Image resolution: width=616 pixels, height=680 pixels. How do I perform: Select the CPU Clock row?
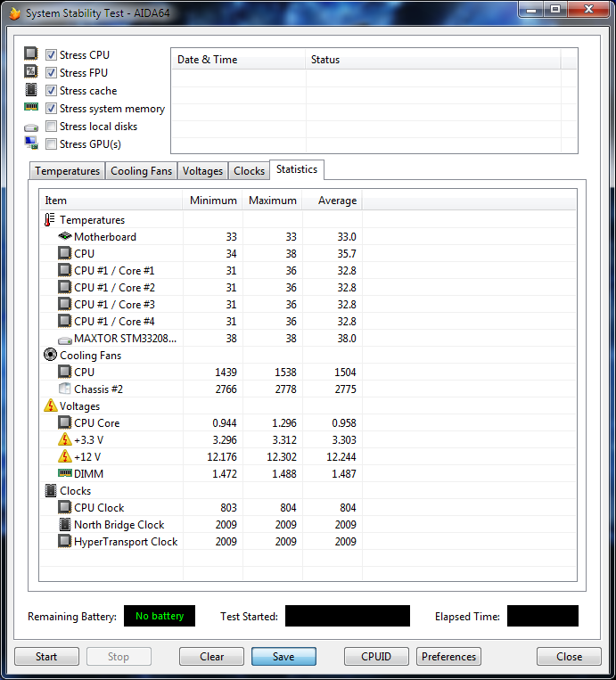pyautogui.click(x=99, y=508)
